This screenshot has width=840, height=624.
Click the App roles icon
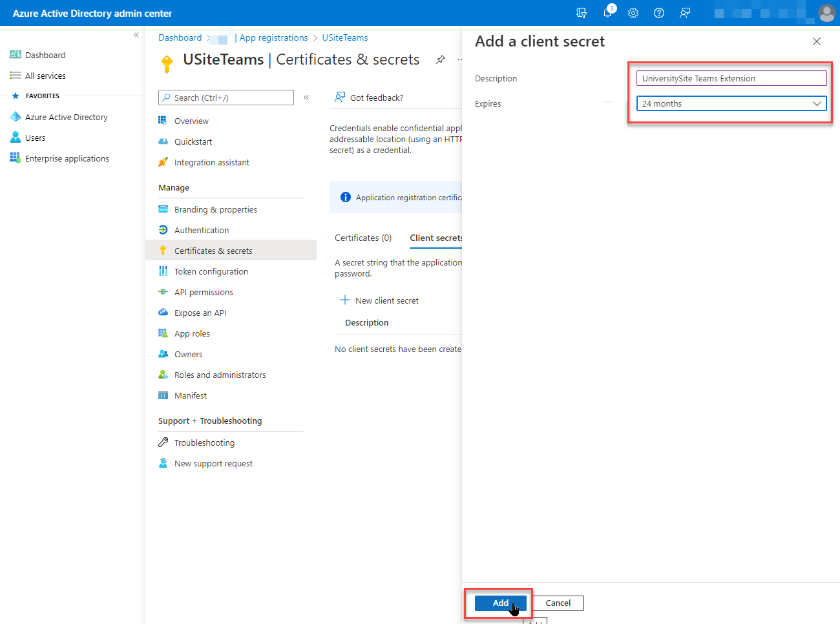click(x=163, y=333)
